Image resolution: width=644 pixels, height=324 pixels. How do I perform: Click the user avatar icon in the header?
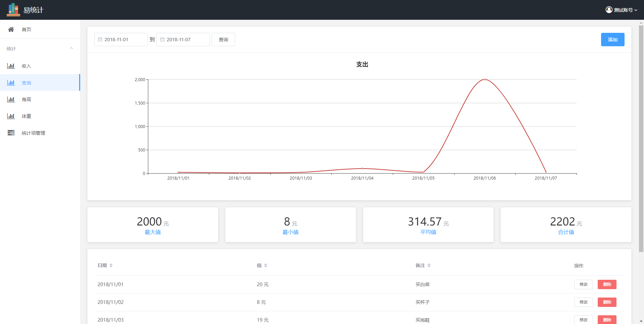point(609,10)
